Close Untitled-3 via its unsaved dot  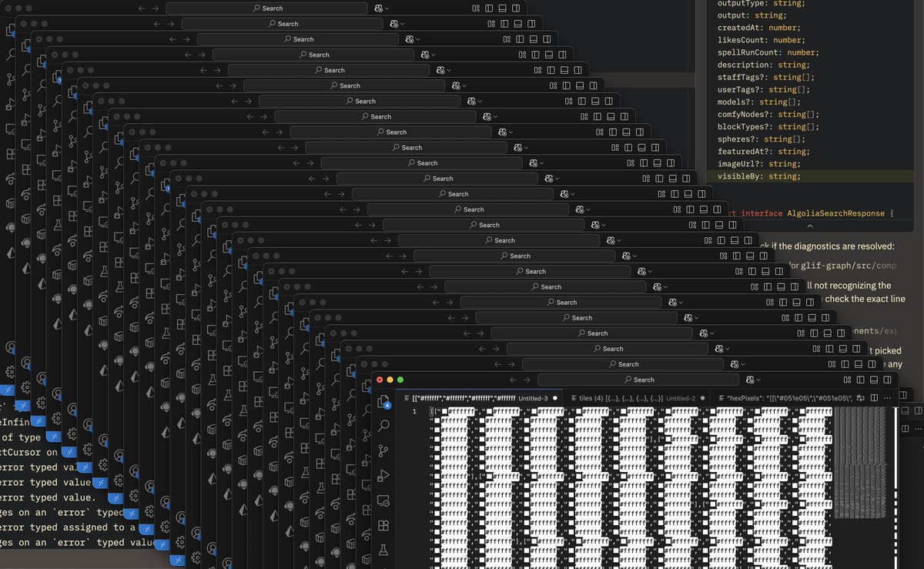tap(554, 398)
